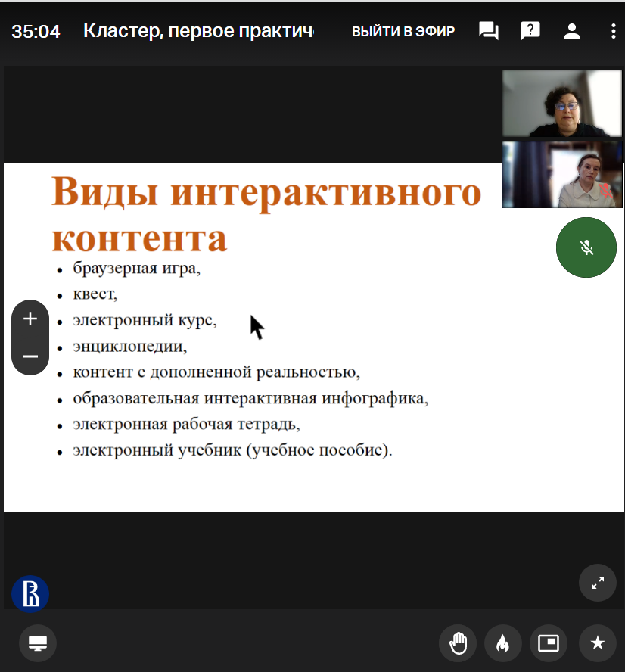The height and width of the screenshot is (672, 625).
Task: Open the chat panel icon
Action: tap(489, 31)
